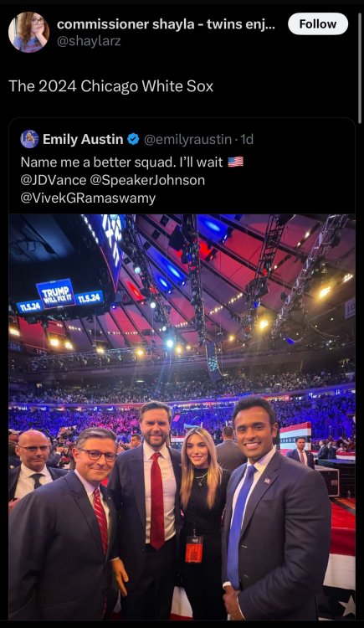Click the Follow button

318,24
